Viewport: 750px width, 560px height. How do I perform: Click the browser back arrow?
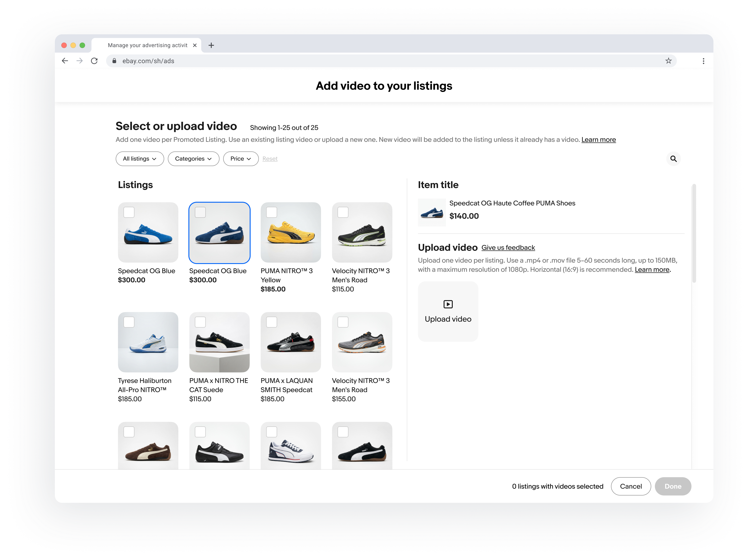[x=65, y=61]
